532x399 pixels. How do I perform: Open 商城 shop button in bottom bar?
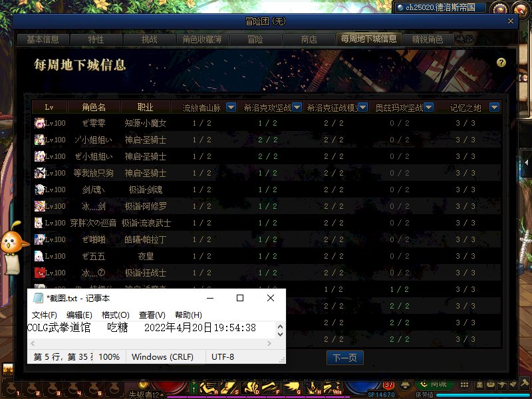pos(435,385)
